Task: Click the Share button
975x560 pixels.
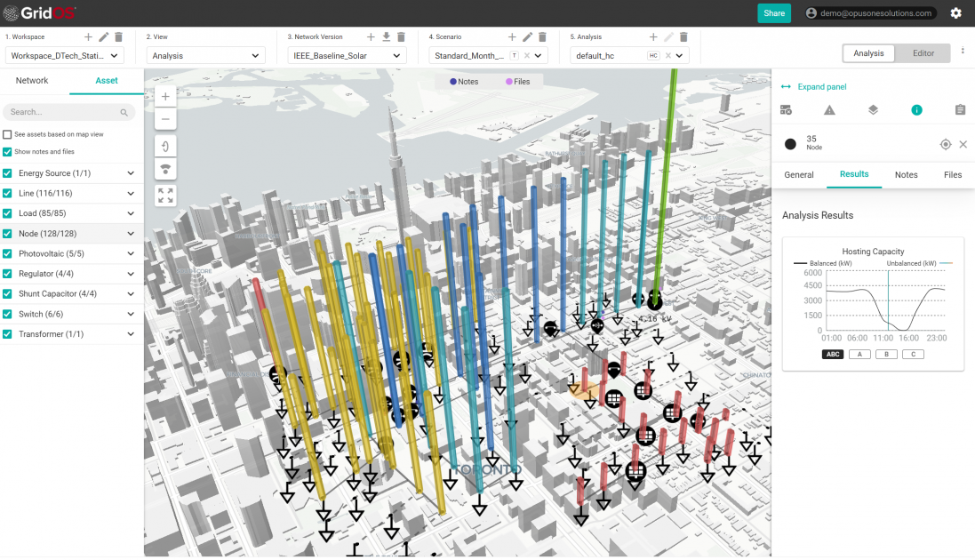Action: pyautogui.click(x=773, y=13)
